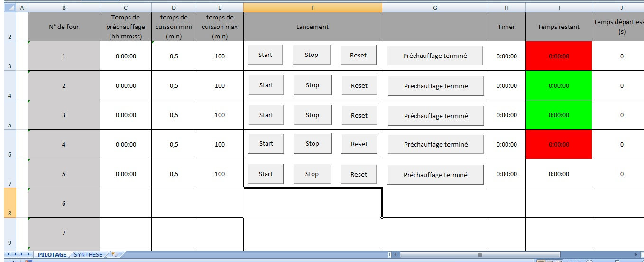This screenshot has height=262, width=644.
Task: Select red Temps restant cell for oven 4
Action: 559,144
